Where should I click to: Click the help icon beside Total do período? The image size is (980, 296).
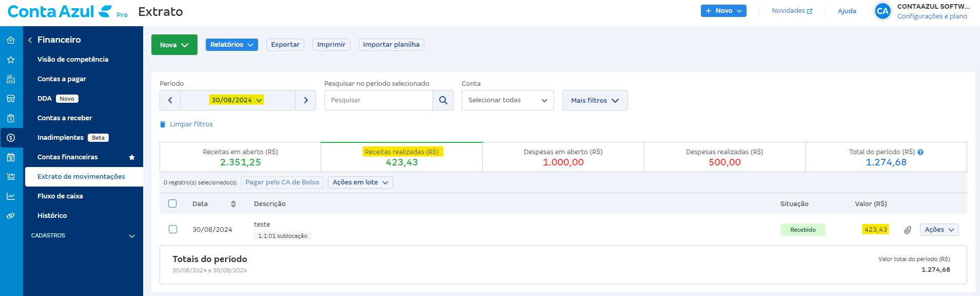[x=920, y=152]
